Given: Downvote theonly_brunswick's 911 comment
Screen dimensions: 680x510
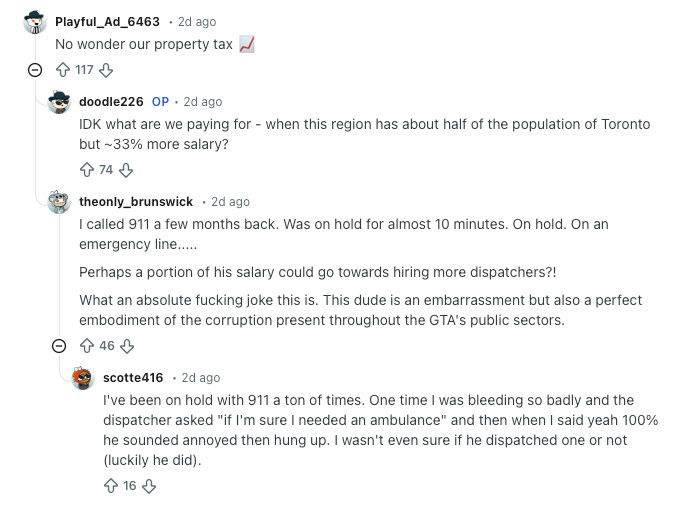Looking at the screenshot, I should pyautogui.click(x=127, y=346).
